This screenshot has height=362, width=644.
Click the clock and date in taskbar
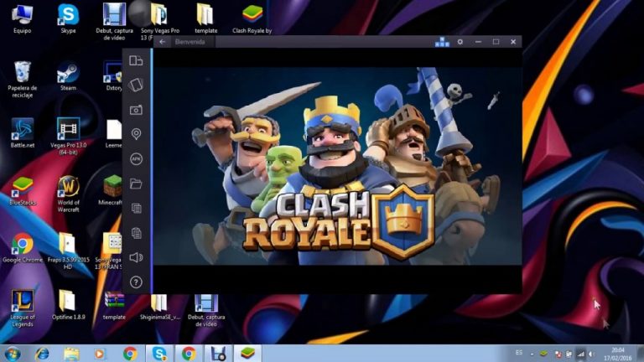click(618, 354)
